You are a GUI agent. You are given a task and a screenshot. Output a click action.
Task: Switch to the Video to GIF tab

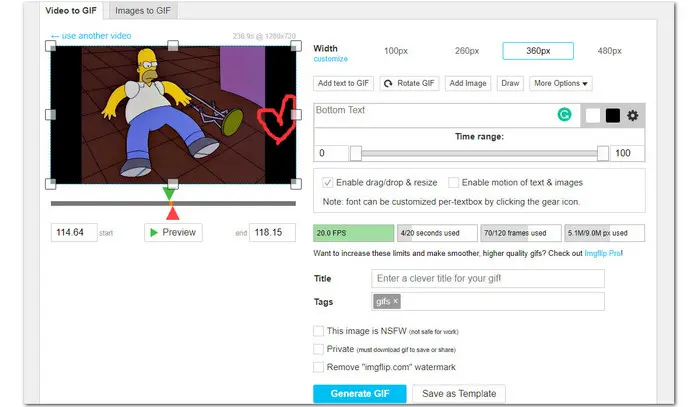pyautogui.click(x=71, y=11)
